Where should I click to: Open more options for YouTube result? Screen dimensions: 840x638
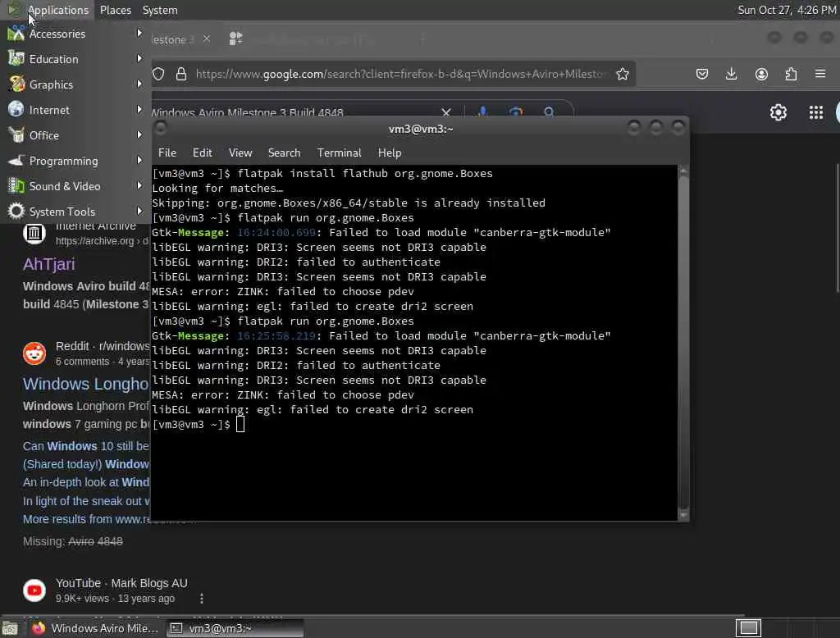(202, 599)
